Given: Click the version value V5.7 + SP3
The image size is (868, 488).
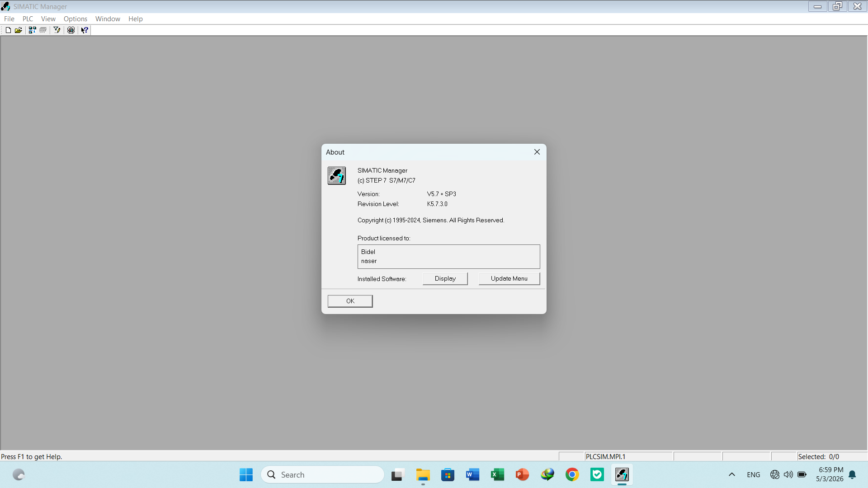Looking at the screenshot, I should [x=442, y=194].
